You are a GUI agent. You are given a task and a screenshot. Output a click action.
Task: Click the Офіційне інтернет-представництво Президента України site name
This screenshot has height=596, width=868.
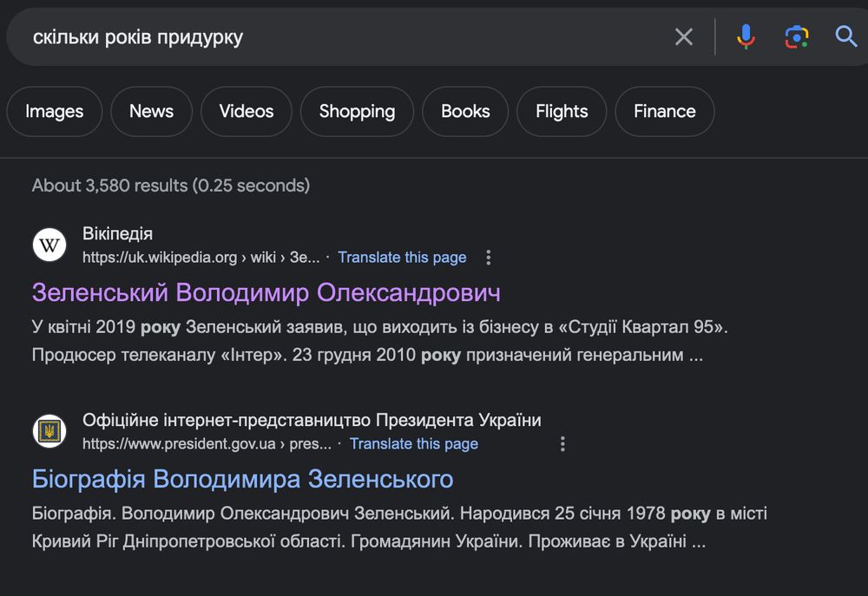click(x=312, y=420)
